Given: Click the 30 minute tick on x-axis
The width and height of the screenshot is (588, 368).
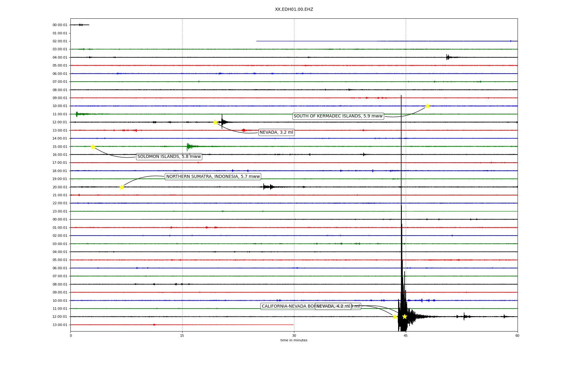Looking at the screenshot, I should pos(294,335).
